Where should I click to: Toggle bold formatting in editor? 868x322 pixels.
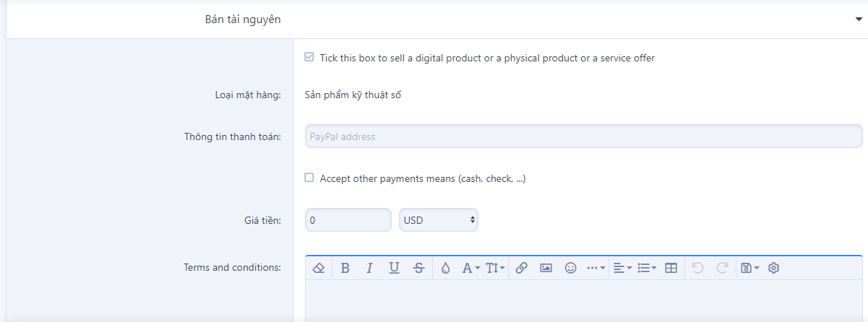[x=345, y=268]
